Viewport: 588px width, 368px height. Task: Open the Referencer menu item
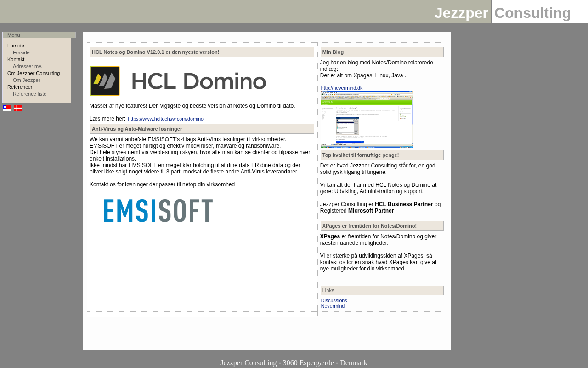pyautogui.click(x=20, y=87)
